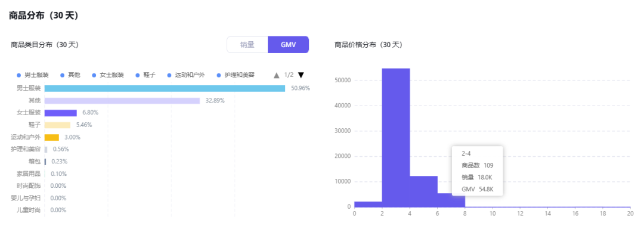Click the 箱包 category label
Viewport: 644px width, 226px height.
34,162
